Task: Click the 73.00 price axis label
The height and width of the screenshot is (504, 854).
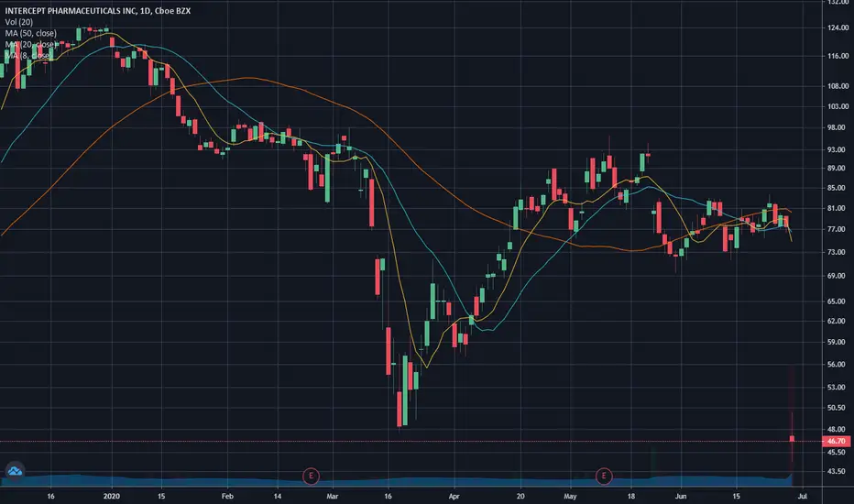Action: pos(836,252)
